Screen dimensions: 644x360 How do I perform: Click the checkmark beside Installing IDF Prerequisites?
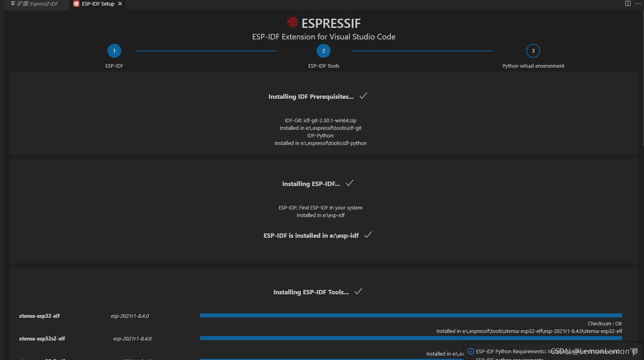coord(363,96)
